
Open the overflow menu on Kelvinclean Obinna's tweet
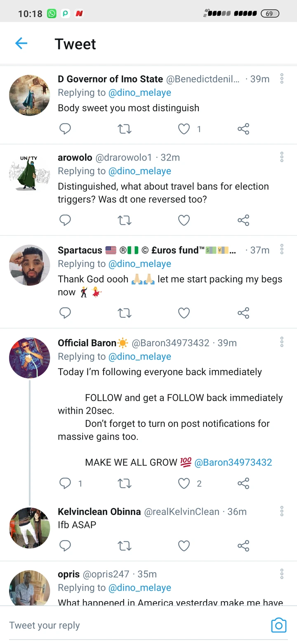click(x=282, y=511)
